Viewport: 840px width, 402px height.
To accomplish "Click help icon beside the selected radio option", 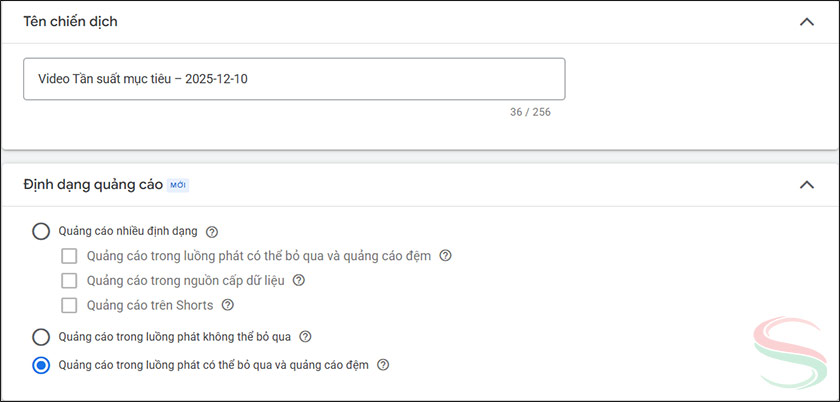I will pos(383,365).
